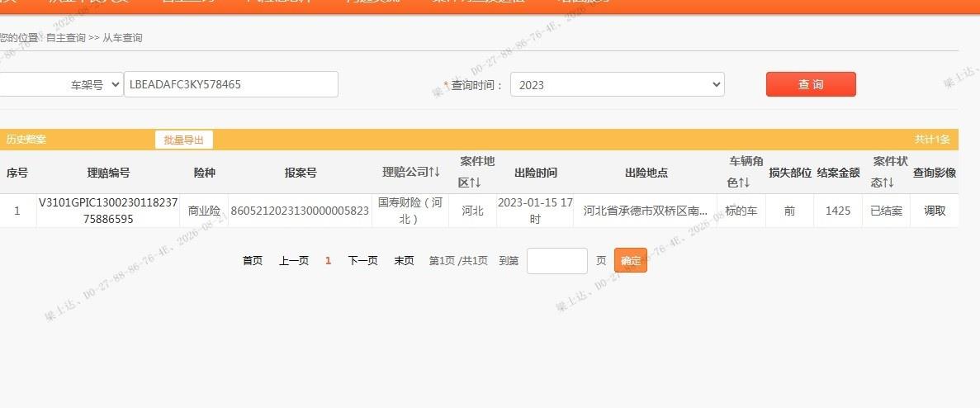
Task: Click the 国寿财险（河北）cell
Action: coord(410,211)
